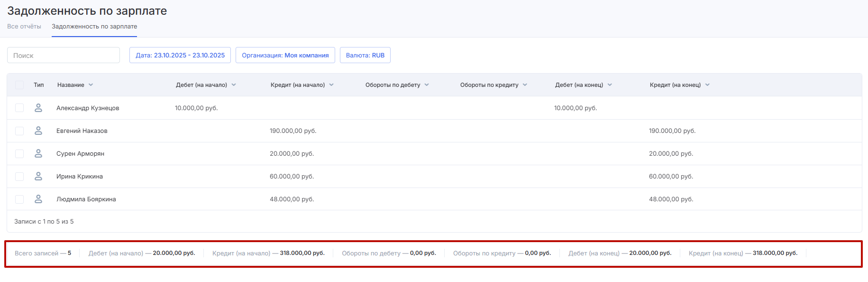The width and height of the screenshot is (868, 282).
Task: Switch to the Все отчёты tab
Action: click(24, 27)
